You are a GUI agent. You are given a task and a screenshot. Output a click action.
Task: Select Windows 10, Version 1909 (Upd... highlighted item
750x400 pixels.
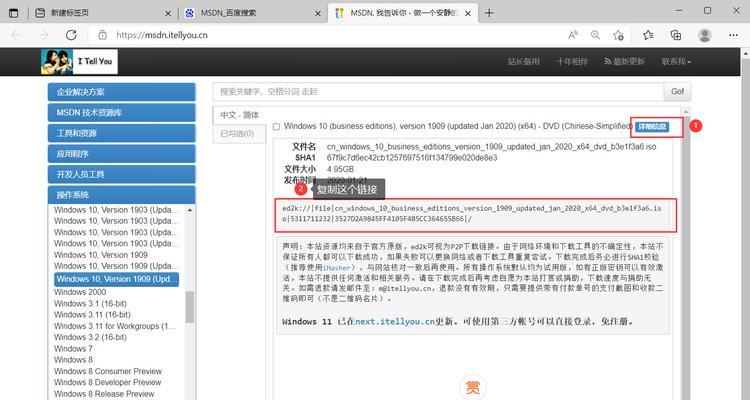[116, 279]
